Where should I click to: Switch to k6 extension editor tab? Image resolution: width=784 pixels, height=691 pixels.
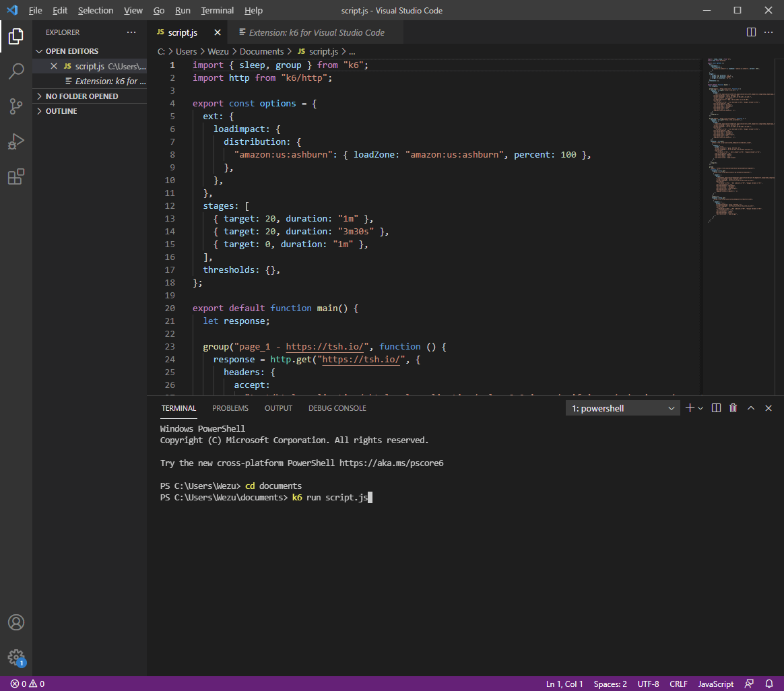tap(317, 32)
